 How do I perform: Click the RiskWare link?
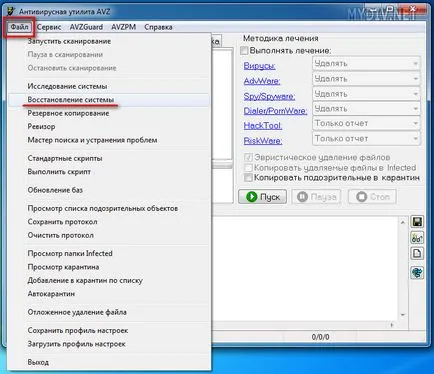(263, 141)
